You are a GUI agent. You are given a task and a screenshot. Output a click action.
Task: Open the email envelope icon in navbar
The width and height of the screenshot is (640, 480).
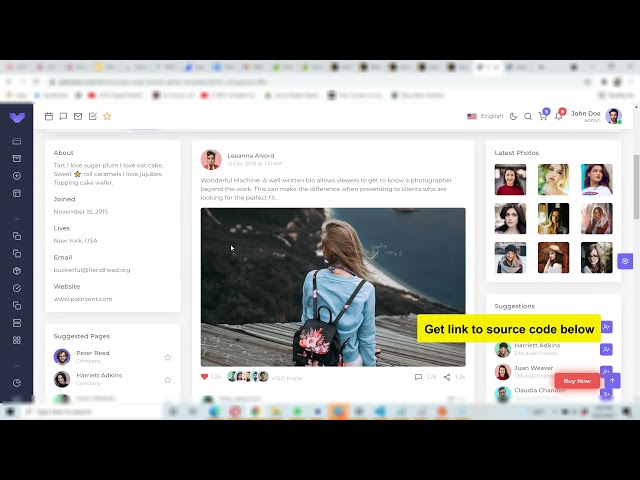tap(78, 116)
